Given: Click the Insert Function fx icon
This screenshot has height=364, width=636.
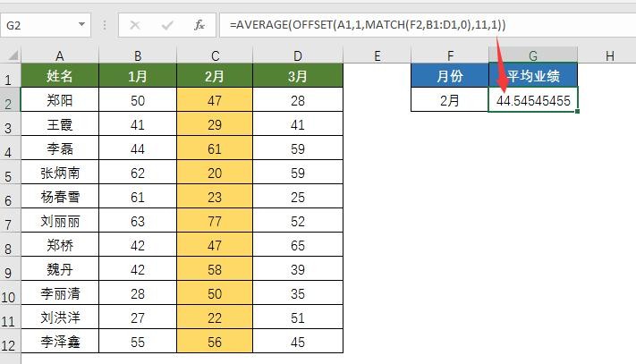Looking at the screenshot, I should coord(199,25).
